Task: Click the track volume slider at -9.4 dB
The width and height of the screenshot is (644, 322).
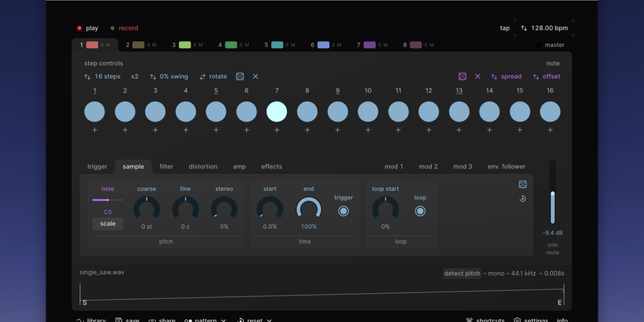Action: 552,207
